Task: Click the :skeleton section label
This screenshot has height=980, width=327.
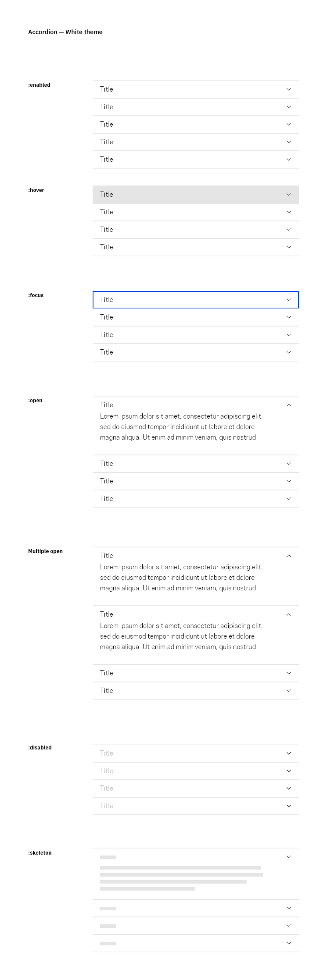Action: pyautogui.click(x=40, y=853)
